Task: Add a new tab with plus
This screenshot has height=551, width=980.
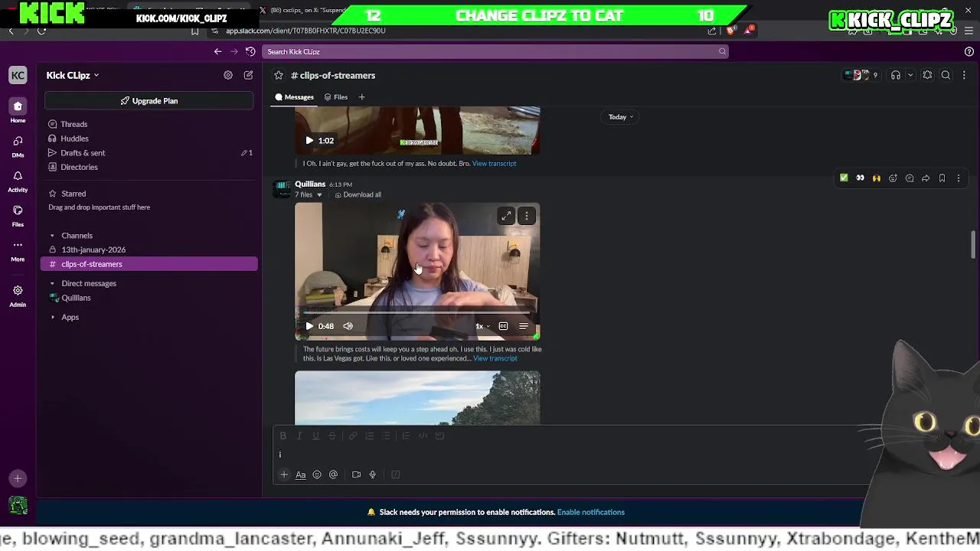Action: [362, 97]
